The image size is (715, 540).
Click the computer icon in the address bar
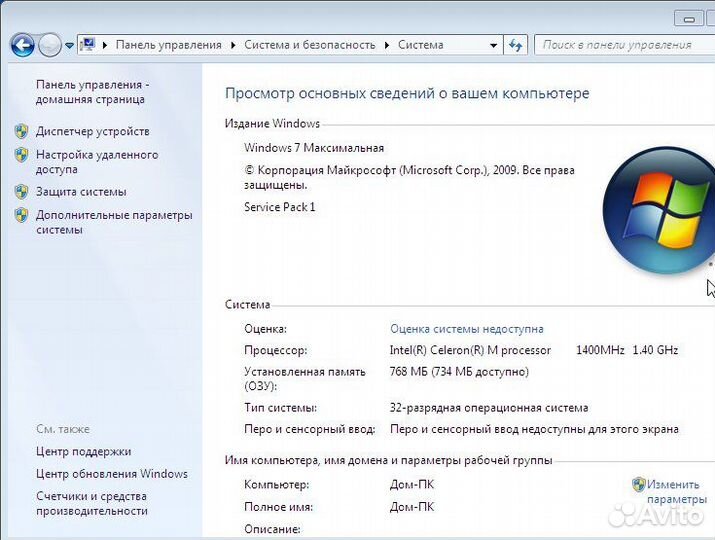[x=88, y=45]
